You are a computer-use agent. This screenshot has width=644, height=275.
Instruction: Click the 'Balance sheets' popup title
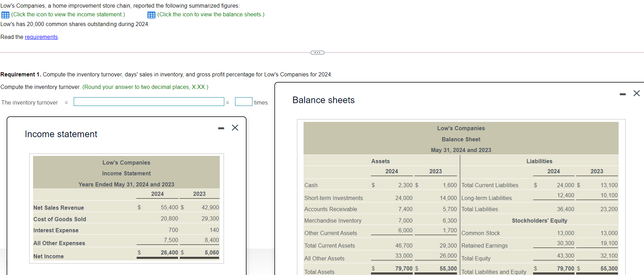point(323,100)
